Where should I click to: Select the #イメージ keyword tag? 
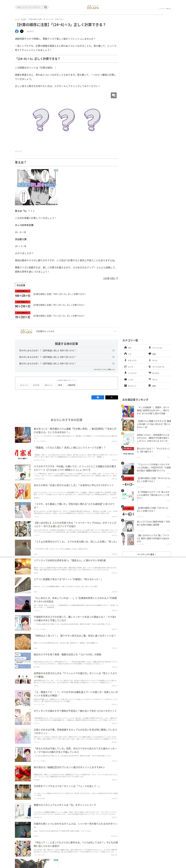pos(24,385)
